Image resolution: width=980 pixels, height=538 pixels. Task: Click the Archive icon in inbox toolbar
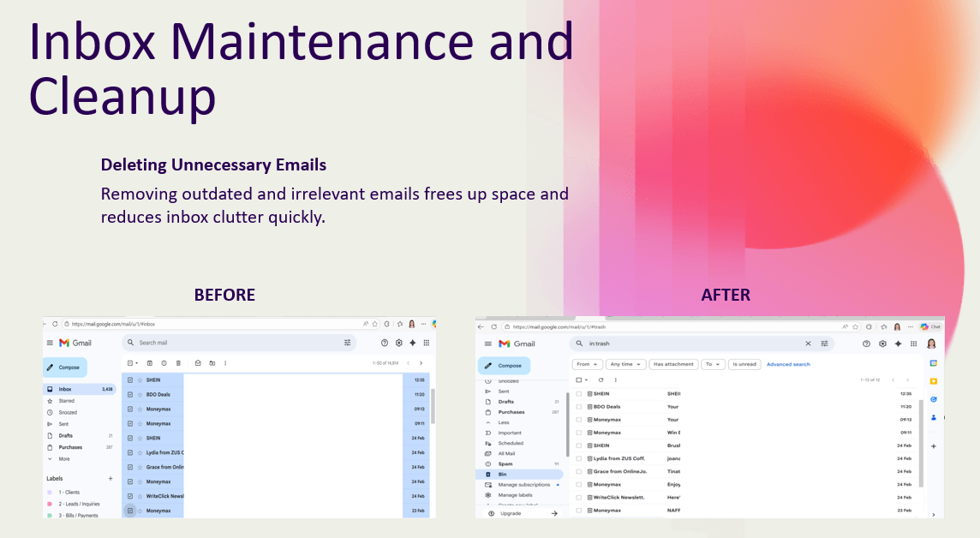(x=149, y=363)
